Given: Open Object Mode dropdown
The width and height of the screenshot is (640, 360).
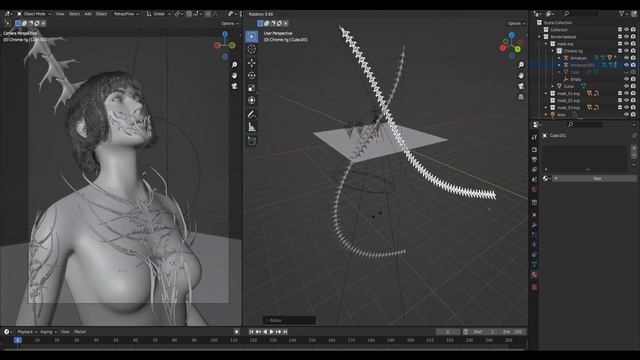Looking at the screenshot, I should 34,14.
